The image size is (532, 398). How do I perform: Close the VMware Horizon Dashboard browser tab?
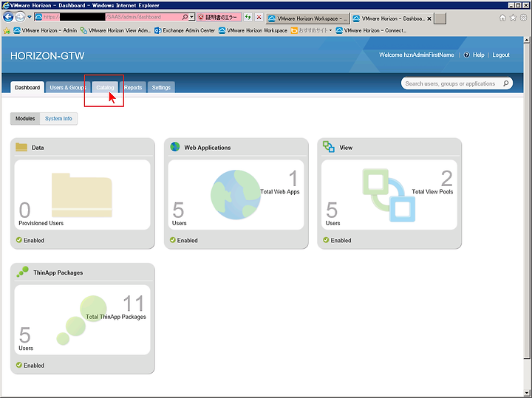pyautogui.click(x=429, y=18)
